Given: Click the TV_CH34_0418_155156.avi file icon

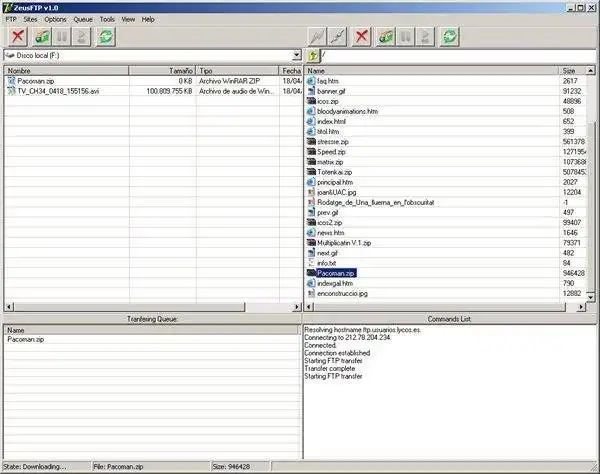Looking at the screenshot, I should [11, 91].
